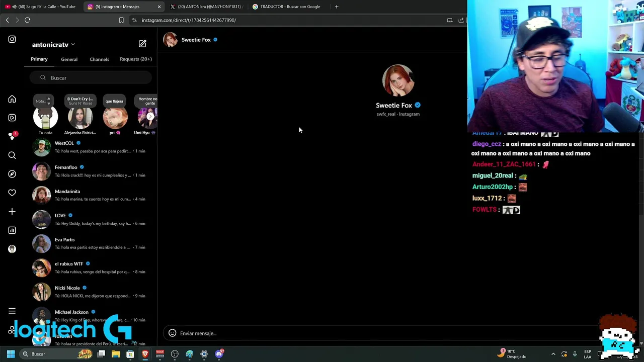Open LOVE conversation

[x=91, y=219]
